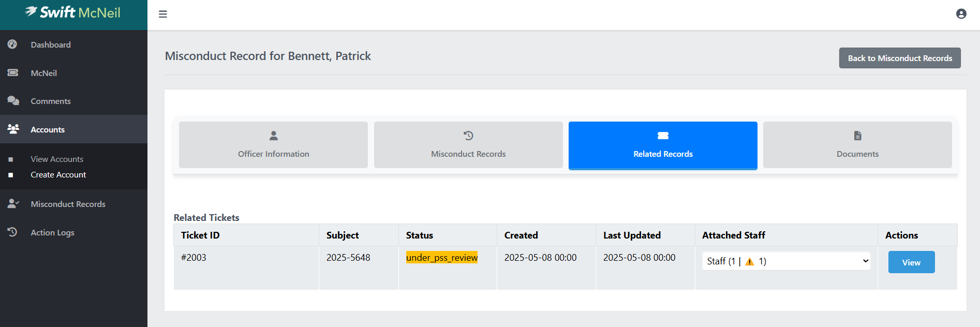This screenshot has width=980, height=327.
Task: Click the hamburger menu toggle icon
Action: [x=162, y=14]
